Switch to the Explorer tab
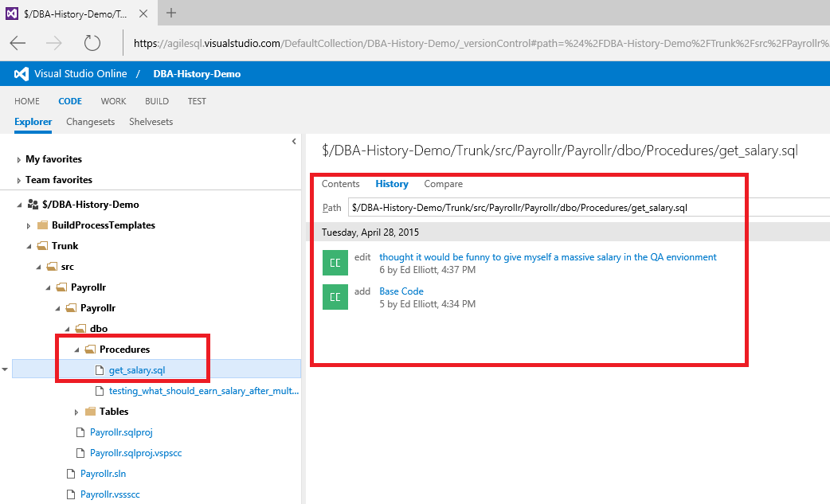 (x=33, y=122)
